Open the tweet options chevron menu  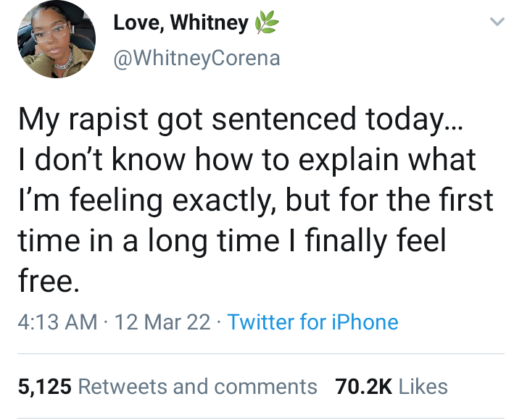pyautogui.click(x=497, y=23)
